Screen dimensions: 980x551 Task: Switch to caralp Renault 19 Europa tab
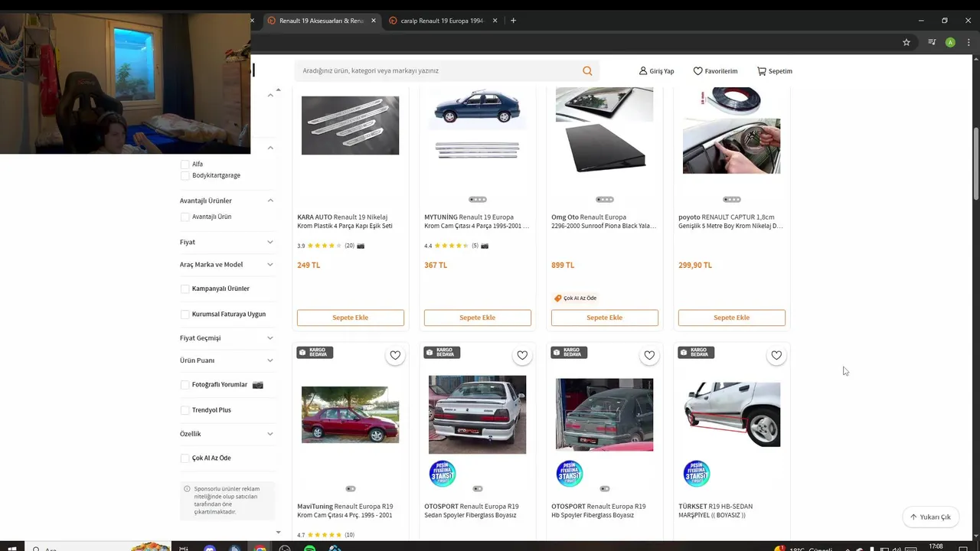click(x=443, y=21)
